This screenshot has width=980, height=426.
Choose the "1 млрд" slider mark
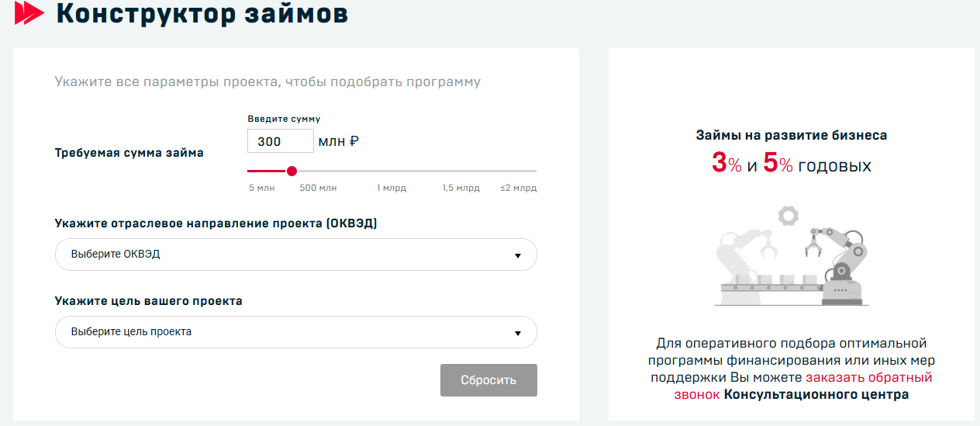(x=392, y=188)
